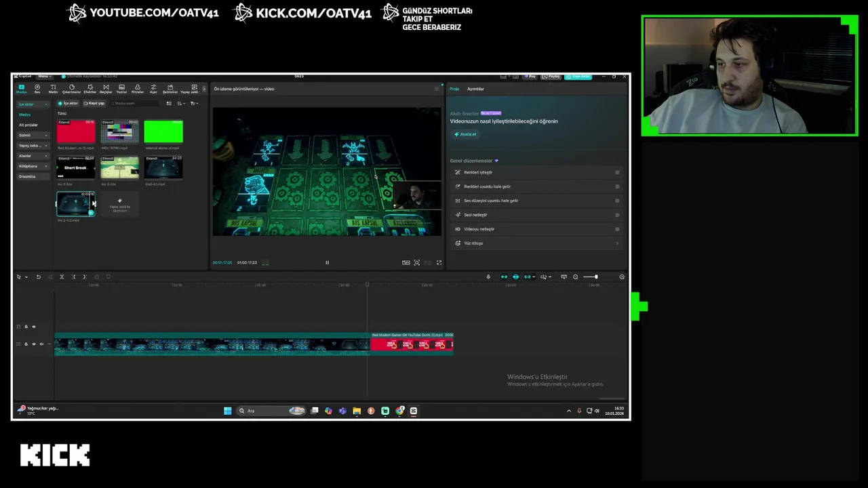The height and width of the screenshot is (488, 868).
Task: Open the media sort dropdown
Action: [x=180, y=104]
